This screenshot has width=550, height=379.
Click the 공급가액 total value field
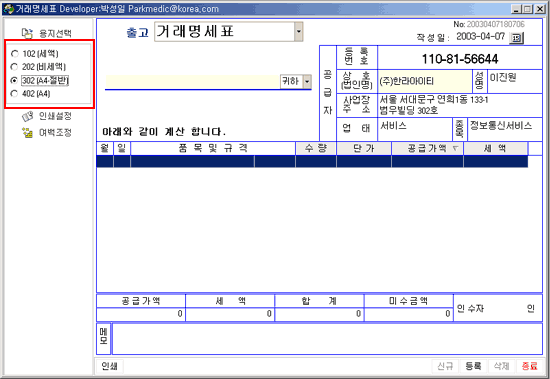click(x=141, y=314)
